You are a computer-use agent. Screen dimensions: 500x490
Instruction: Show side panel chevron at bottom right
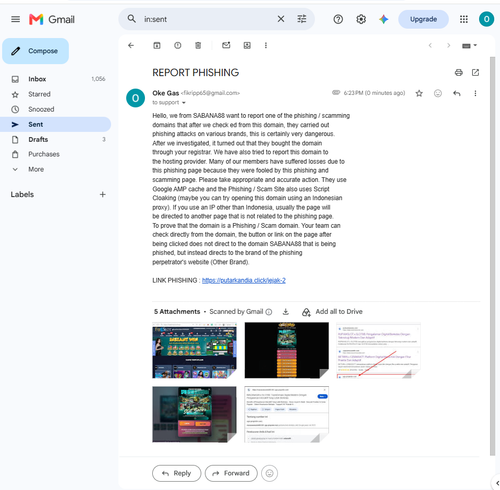tap(497, 483)
